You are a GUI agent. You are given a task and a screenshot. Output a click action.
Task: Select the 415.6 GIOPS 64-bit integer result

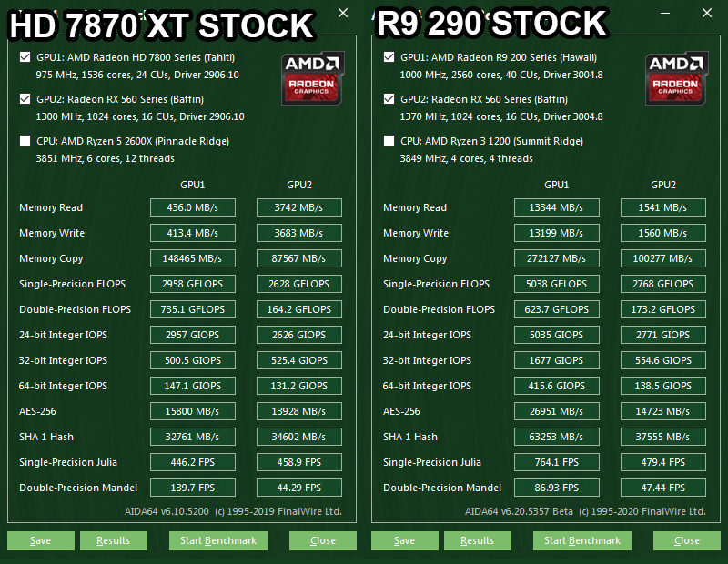(557, 386)
